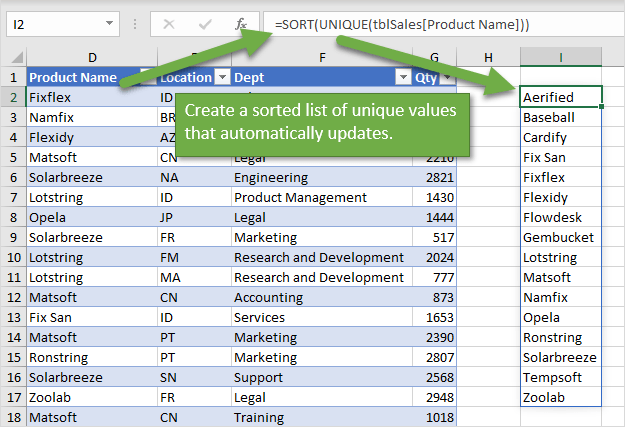Image resolution: width=625 pixels, height=427 pixels.
Task: Open the Location column filter dropdown
Action: (x=221, y=77)
